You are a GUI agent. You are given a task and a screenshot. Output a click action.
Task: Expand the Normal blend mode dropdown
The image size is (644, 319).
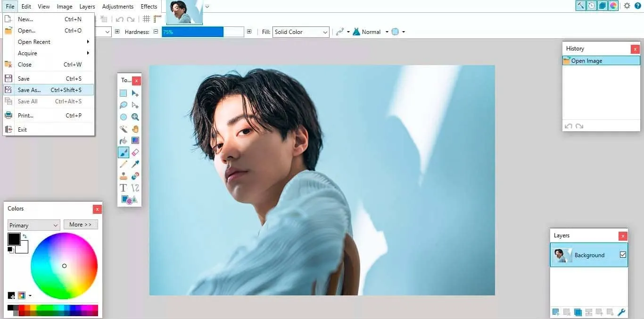pos(387,32)
